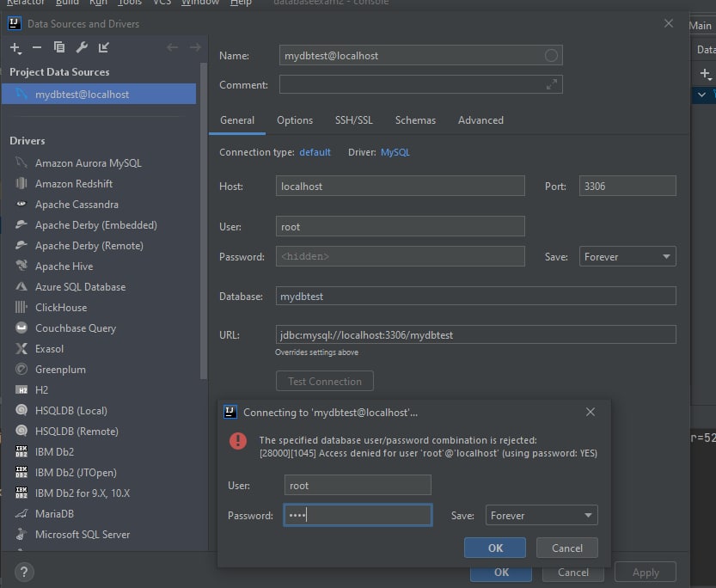The height and width of the screenshot is (588, 716).
Task: Click the User field in General tab
Action: pyautogui.click(x=400, y=226)
